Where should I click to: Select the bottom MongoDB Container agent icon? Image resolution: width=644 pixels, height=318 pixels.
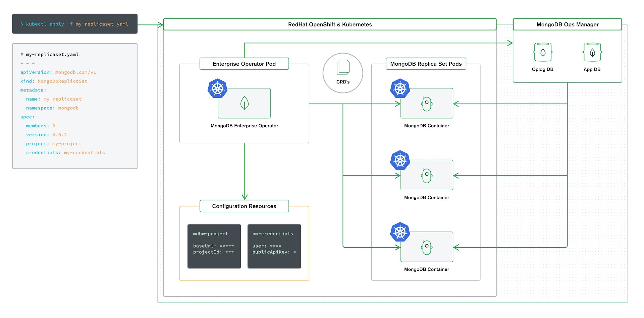[x=427, y=247]
